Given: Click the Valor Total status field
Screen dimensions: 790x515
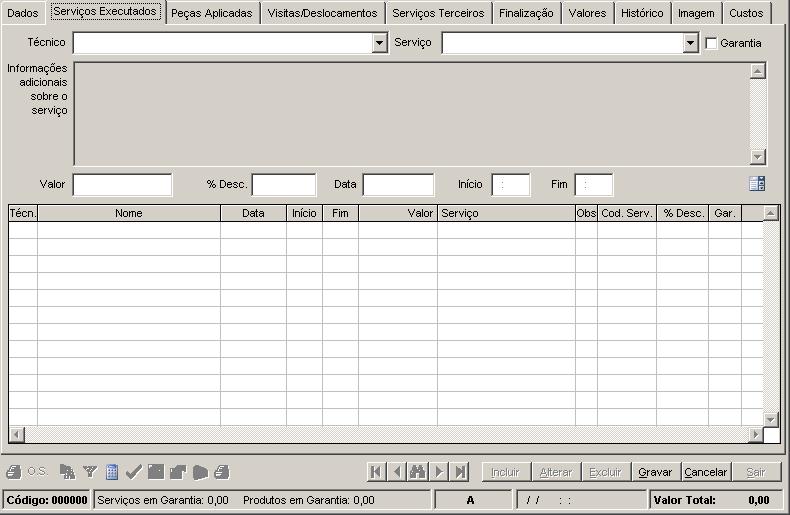Looking at the screenshot, I should (715, 500).
